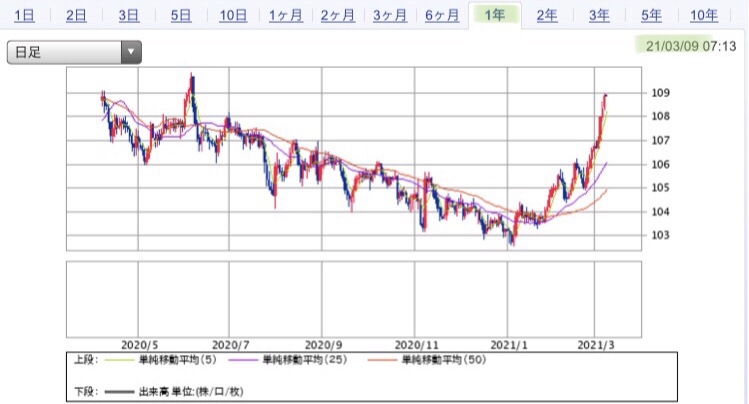Screen dimensions: 749x404
Task: Click the black volume legend line
Action: (119, 392)
